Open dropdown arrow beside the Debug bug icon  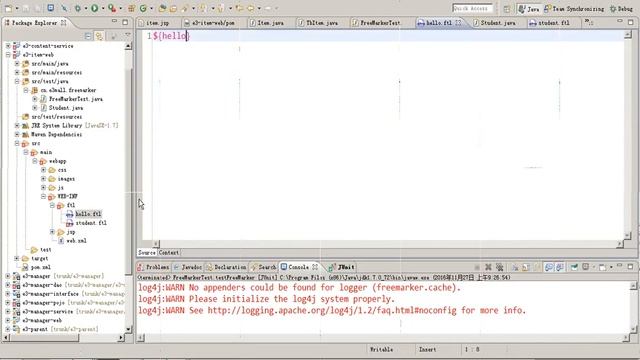coord(86,8)
